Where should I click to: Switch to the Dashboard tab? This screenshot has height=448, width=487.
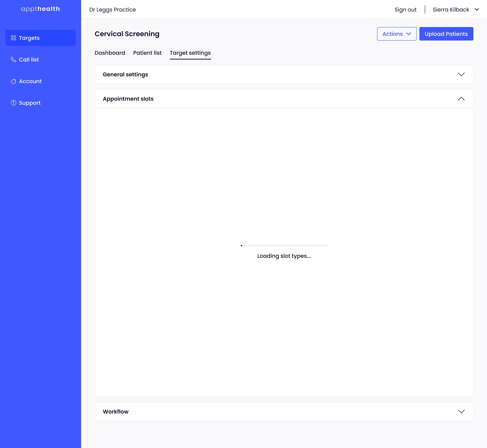[110, 53]
